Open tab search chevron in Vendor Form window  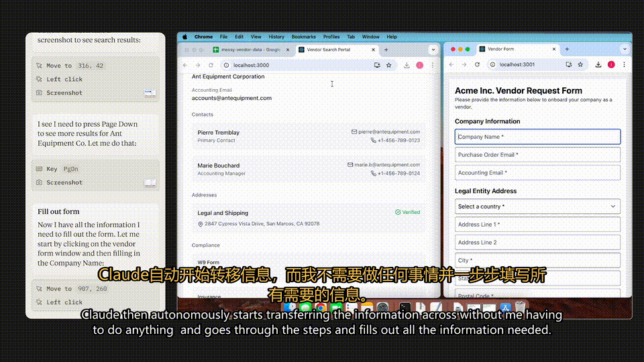coord(625,49)
